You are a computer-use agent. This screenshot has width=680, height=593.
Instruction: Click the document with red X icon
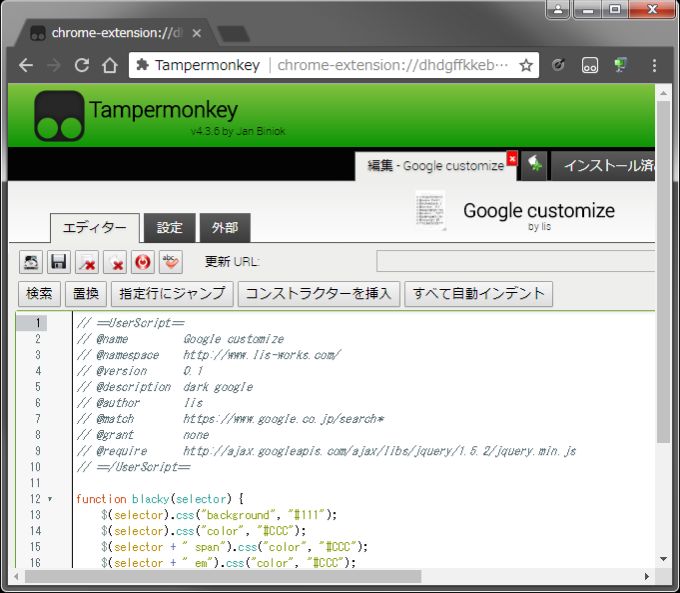click(x=115, y=262)
